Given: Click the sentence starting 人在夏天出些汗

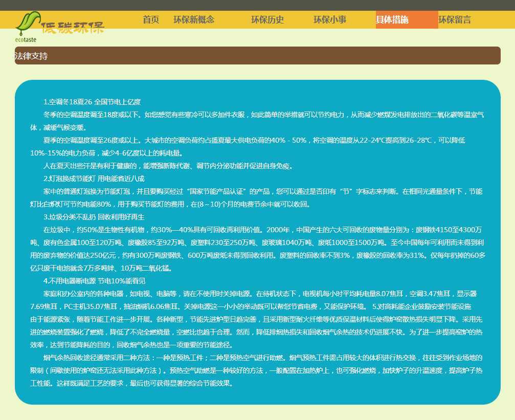Looking at the screenshot, I should point(168,166).
